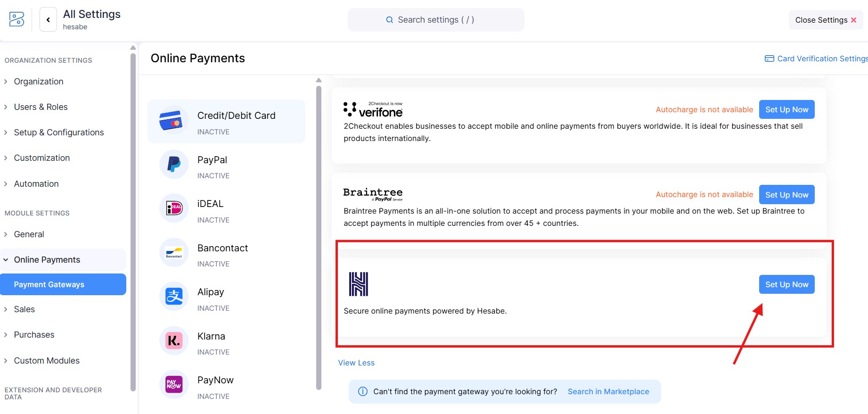Select the PayNow payment icon
Image resolution: width=868 pixels, height=414 pixels.
[x=174, y=384]
